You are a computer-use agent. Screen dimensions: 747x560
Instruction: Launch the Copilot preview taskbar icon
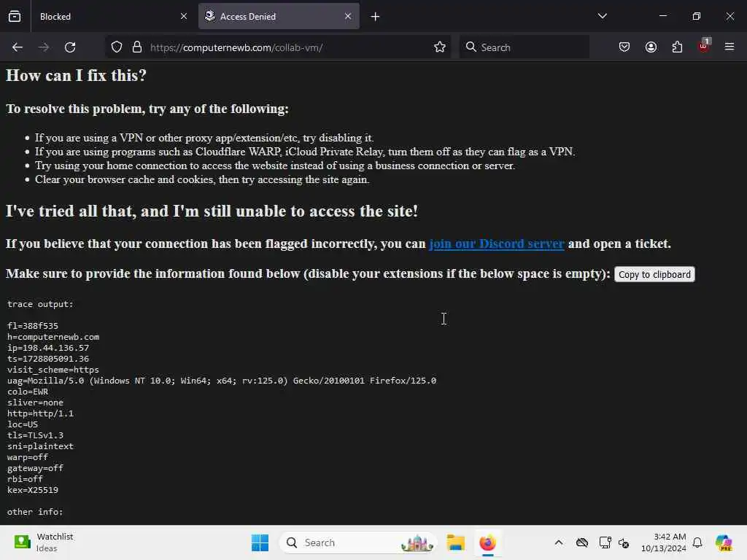coord(724,542)
